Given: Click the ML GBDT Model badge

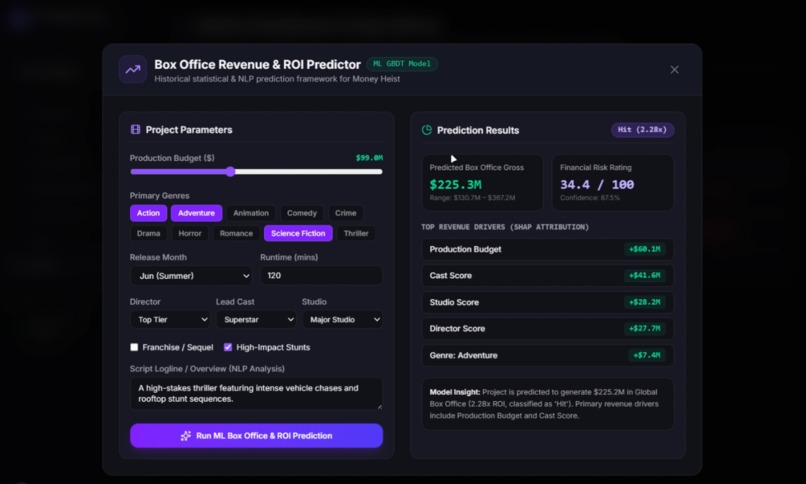Looking at the screenshot, I should pyautogui.click(x=402, y=64).
